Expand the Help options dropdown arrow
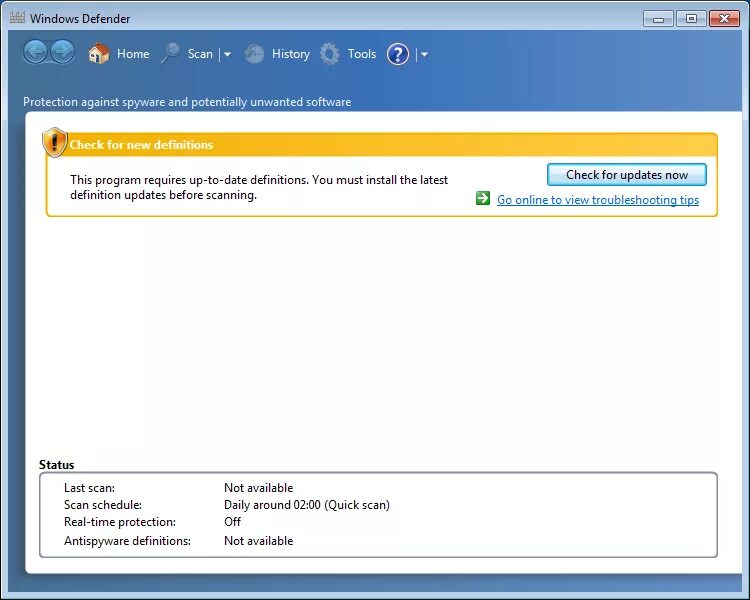 point(424,55)
